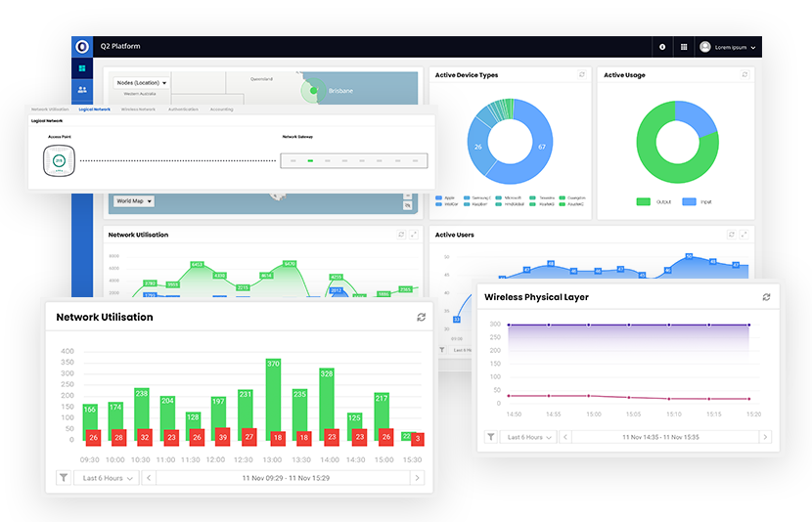
Task: Open Last 6 Hours dropdown in Network Utilisation
Action: pyautogui.click(x=107, y=478)
